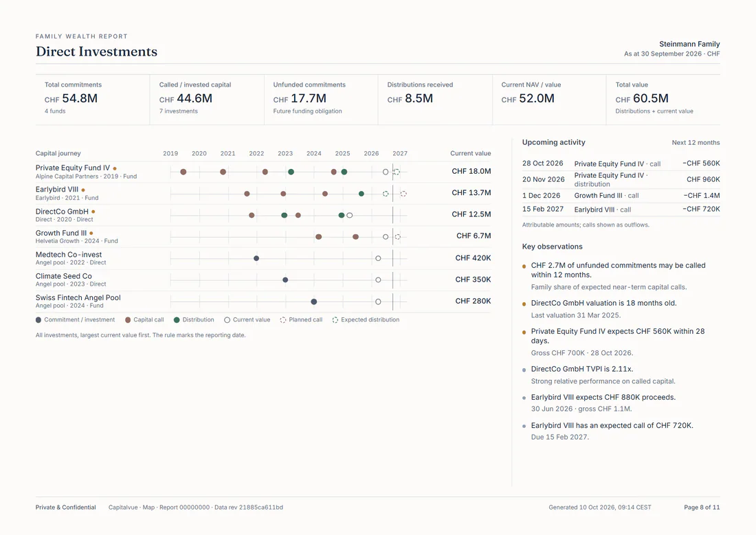Select Growth Fund III's current value circle
The height and width of the screenshot is (535, 756).
386,237
